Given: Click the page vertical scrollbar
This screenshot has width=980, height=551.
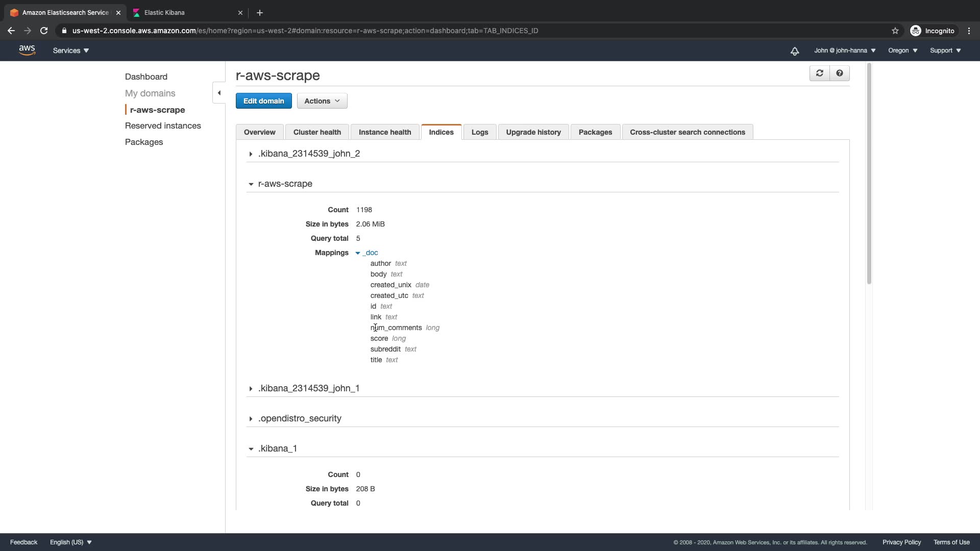Looking at the screenshot, I should [x=869, y=173].
